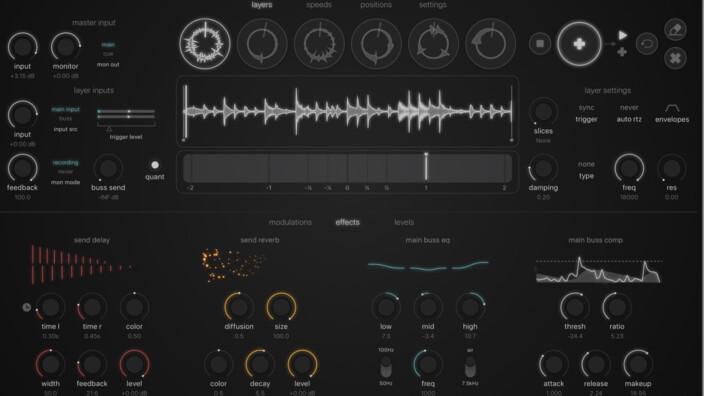Switch to the layers tab
The height and width of the screenshot is (396, 704).
point(262,5)
